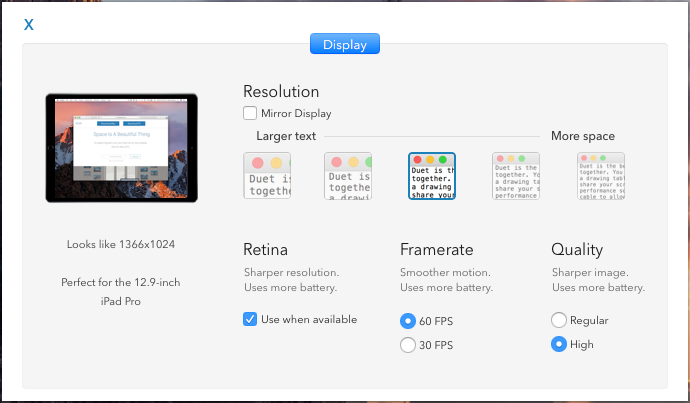Set quality to Regular
The width and height of the screenshot is (690, 403).
click(x=559, y=320)
